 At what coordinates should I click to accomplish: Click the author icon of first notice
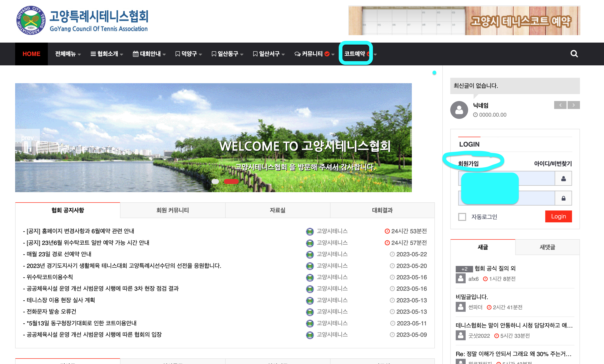point(310,231)
